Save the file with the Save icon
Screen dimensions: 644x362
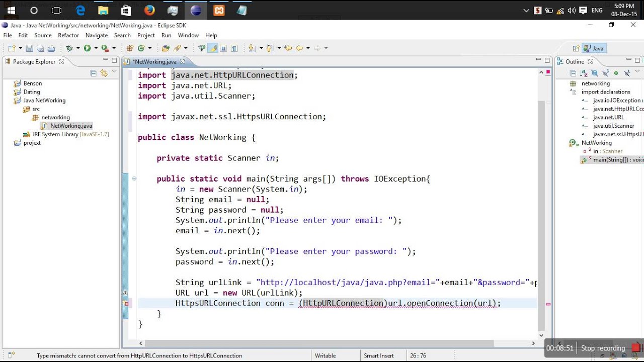tap(29, 48)
